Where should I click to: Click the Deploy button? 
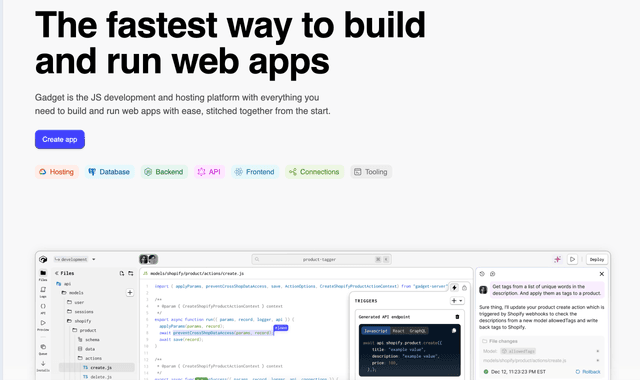coord(597,259)
